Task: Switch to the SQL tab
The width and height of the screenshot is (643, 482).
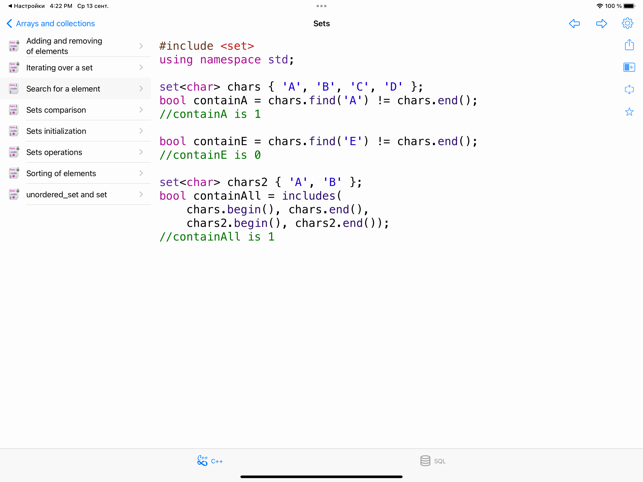Action: (433, 461)
